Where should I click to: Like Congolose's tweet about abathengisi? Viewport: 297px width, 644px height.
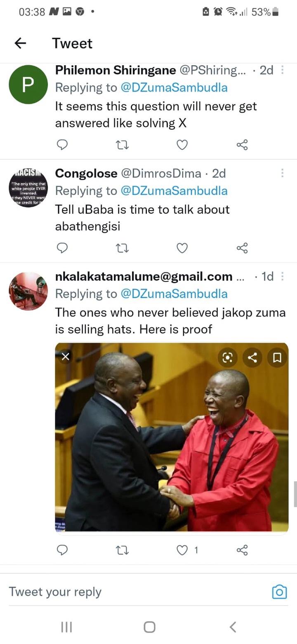coord(182,248)
